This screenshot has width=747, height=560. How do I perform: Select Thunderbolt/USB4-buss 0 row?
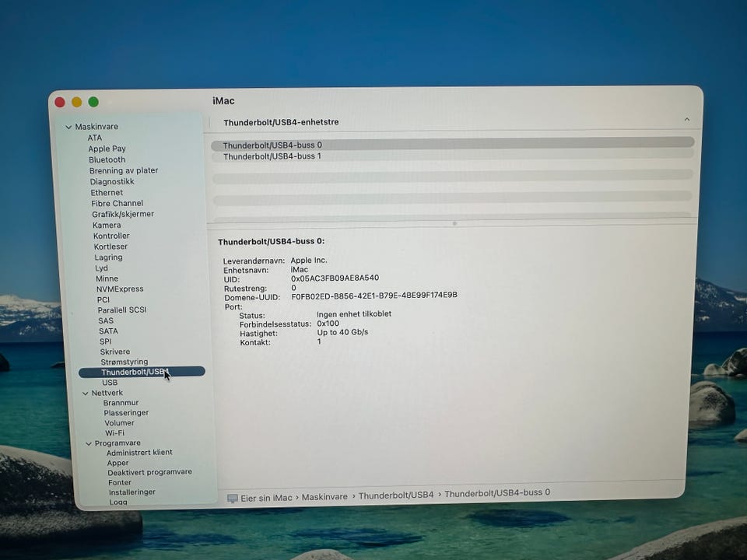point(453,144)
